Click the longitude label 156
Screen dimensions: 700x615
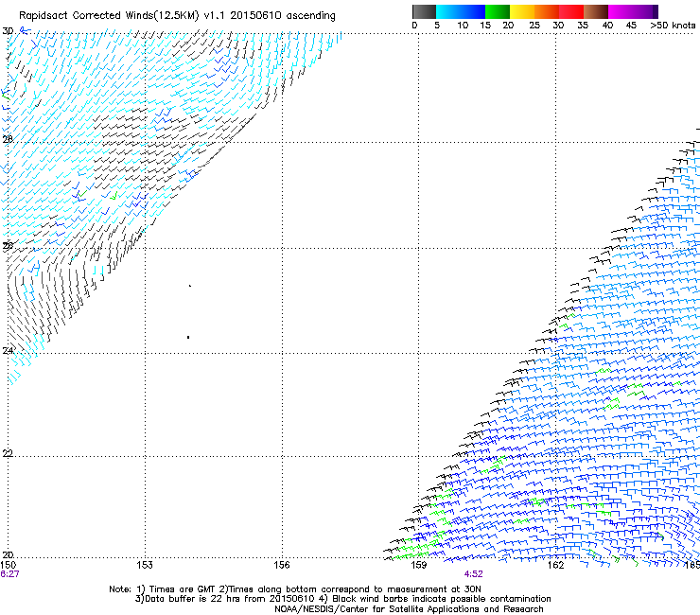(x=282, y=565)
